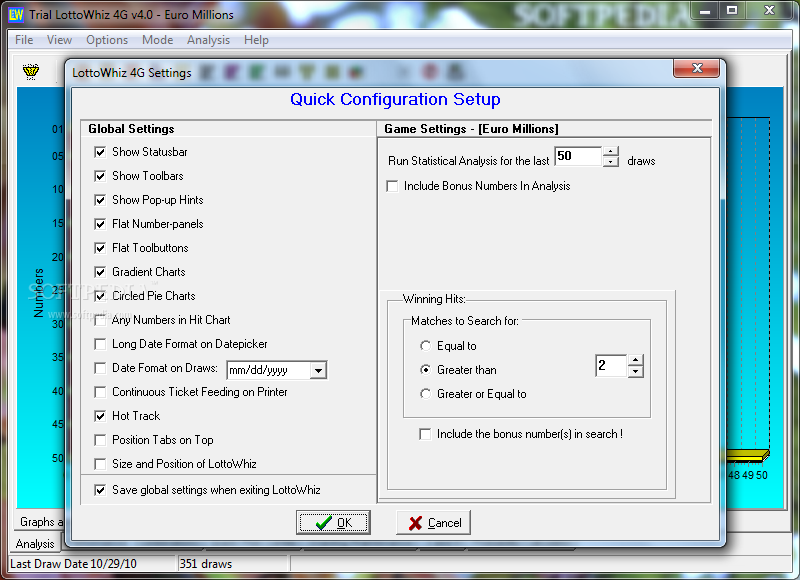Decrease draws count with down spinner
The image size is (800, 580).
[x=611, y=162]
